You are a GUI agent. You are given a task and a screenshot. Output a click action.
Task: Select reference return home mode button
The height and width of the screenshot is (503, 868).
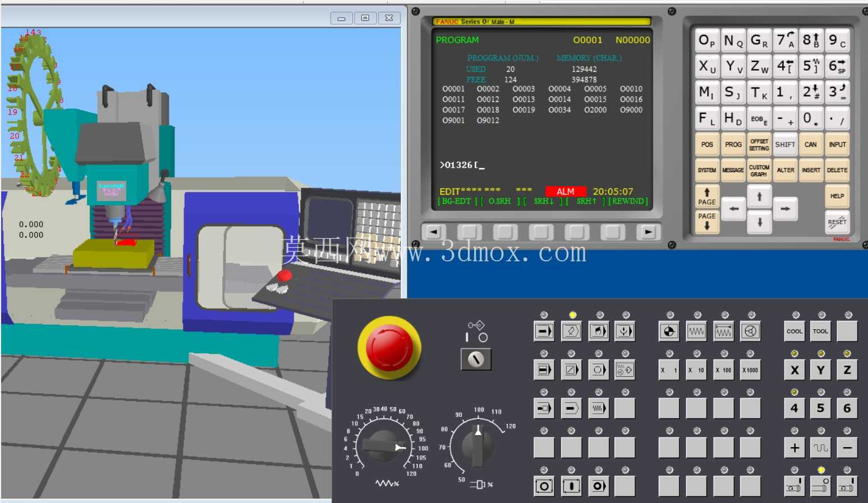pyautogui.click(x=669, y=331)
